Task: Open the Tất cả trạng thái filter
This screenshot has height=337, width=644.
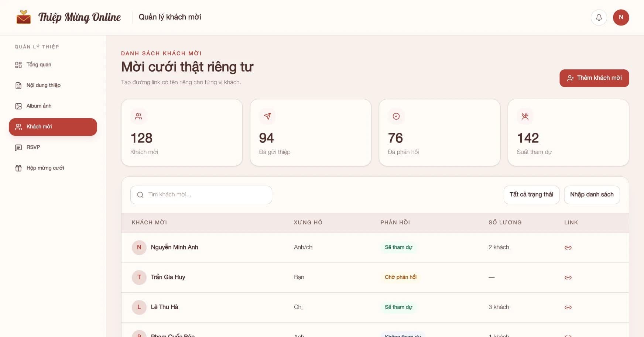Action: [531, 195]
